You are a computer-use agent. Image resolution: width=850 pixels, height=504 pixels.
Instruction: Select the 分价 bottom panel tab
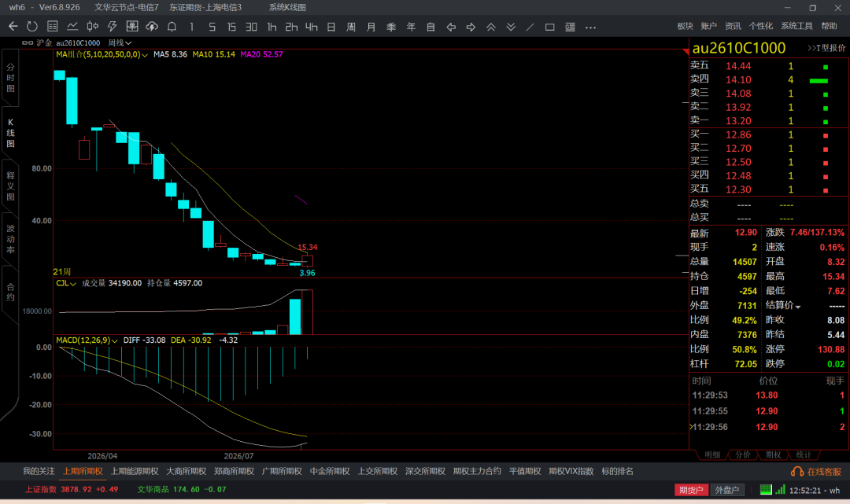743,454
